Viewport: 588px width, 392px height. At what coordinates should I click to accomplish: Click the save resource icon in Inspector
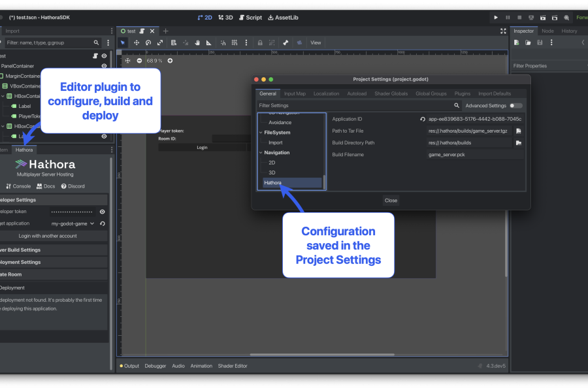pyautogui.click(x=540, y=42)
